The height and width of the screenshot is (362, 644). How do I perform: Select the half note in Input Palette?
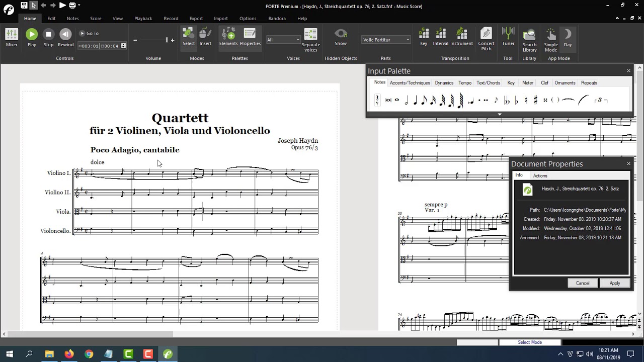tap(407, 100)
